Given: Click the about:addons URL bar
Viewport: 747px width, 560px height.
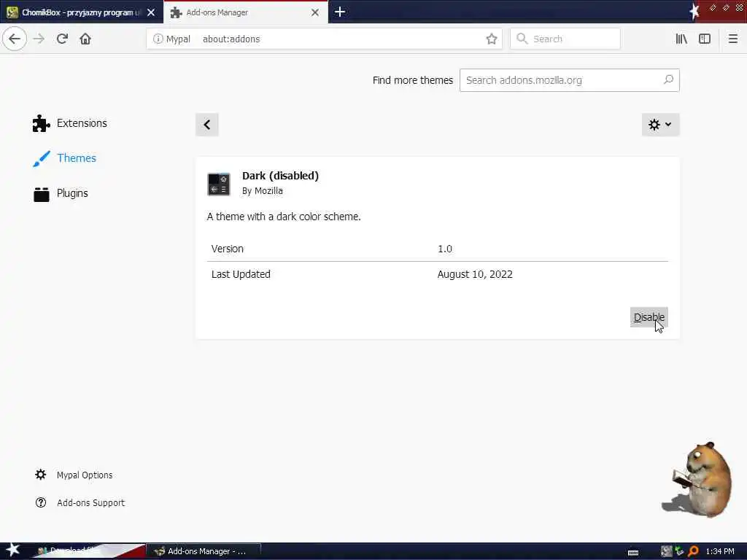Looking at the screenshot, I should coord(324,39).
